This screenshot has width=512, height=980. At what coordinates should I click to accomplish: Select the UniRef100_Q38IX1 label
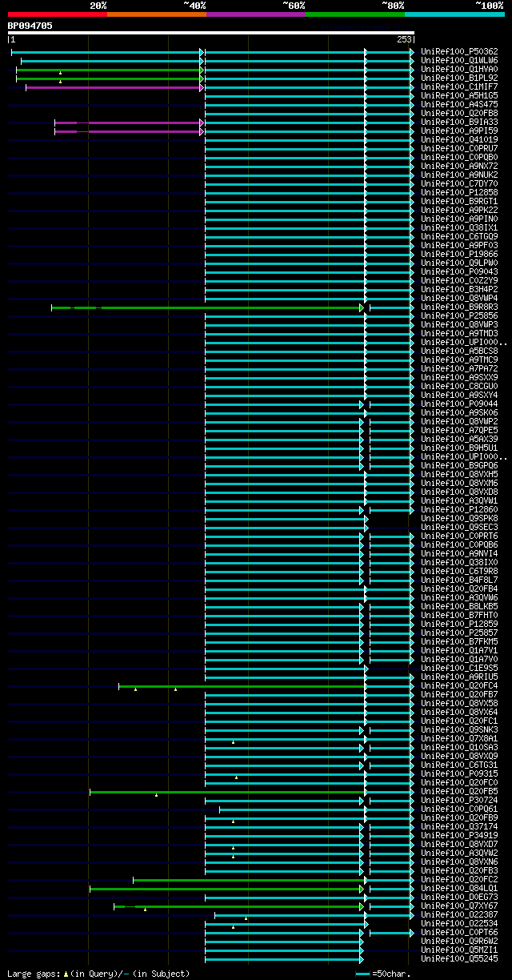(x=459, y=228)
